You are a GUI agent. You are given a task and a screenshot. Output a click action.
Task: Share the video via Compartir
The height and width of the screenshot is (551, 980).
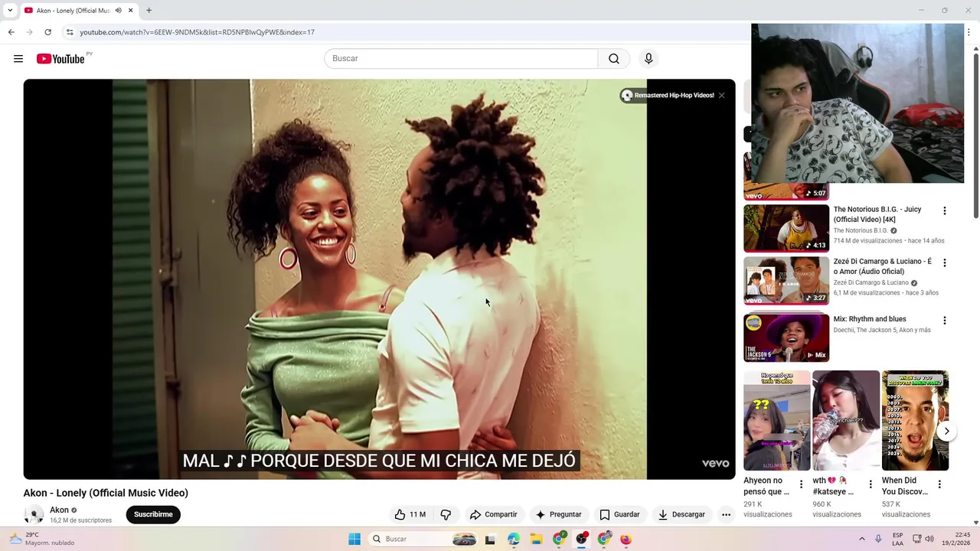(x=493, y=515)
